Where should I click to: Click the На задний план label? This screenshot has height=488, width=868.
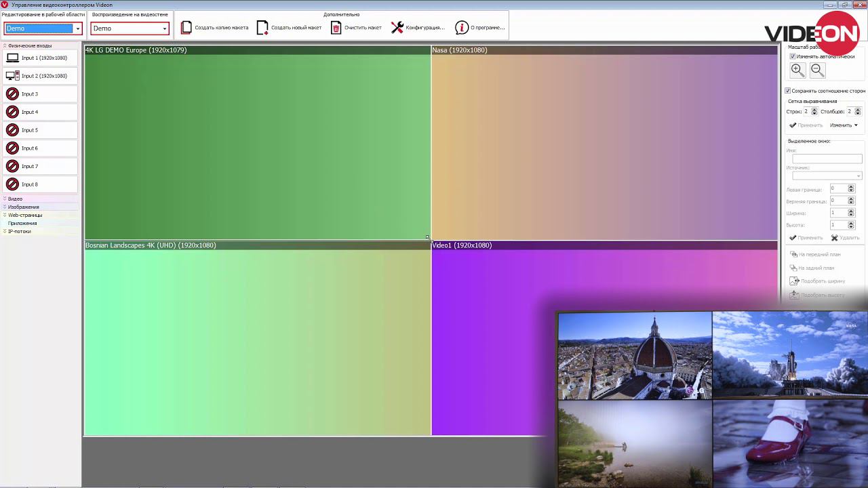[816, 268]
